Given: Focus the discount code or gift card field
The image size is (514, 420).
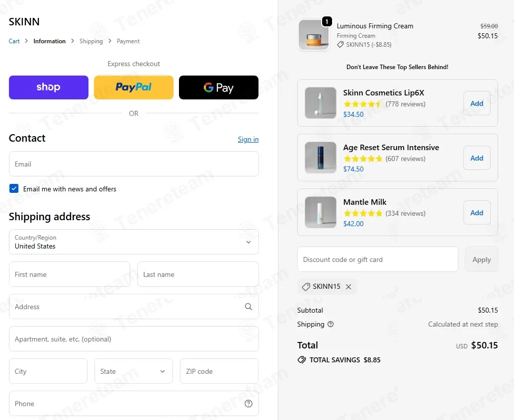Looking at the screenshot, I should coord(378,259).
